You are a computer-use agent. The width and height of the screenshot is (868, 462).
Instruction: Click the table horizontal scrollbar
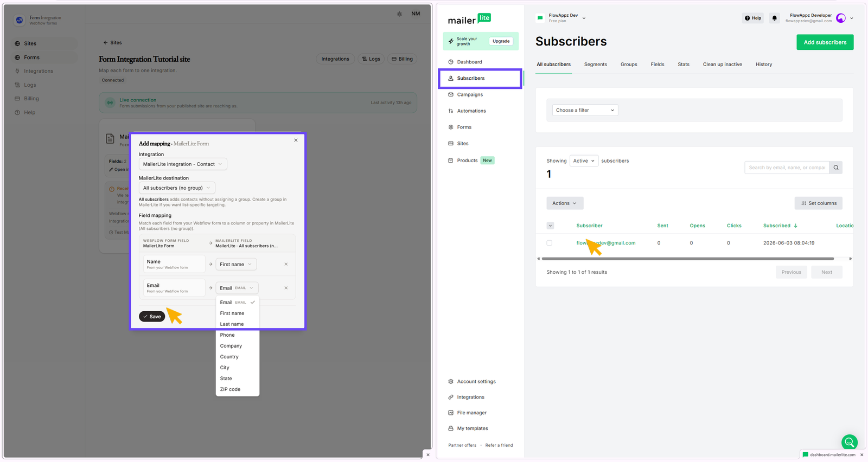pos(688,259)
